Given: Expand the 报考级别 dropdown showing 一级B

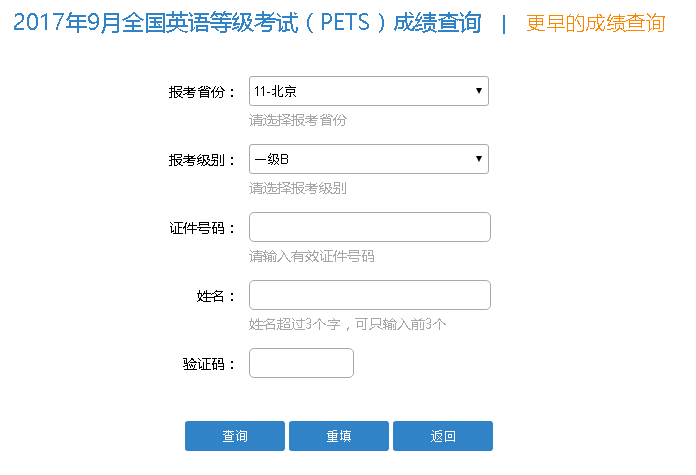Looking at the screenshot, I should coord(369,159).
